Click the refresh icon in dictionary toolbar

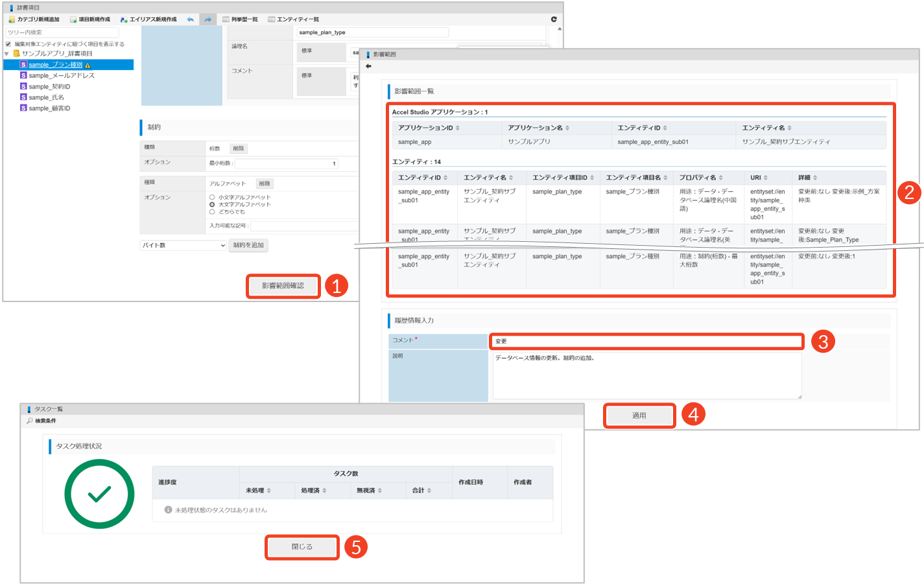tap(554, 19)
